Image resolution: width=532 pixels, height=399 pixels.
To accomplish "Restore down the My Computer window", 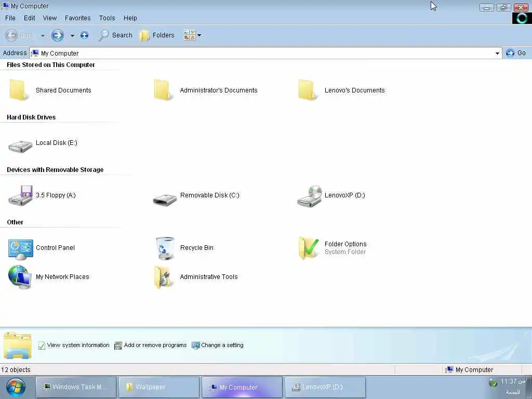I will tap(503, 7).
